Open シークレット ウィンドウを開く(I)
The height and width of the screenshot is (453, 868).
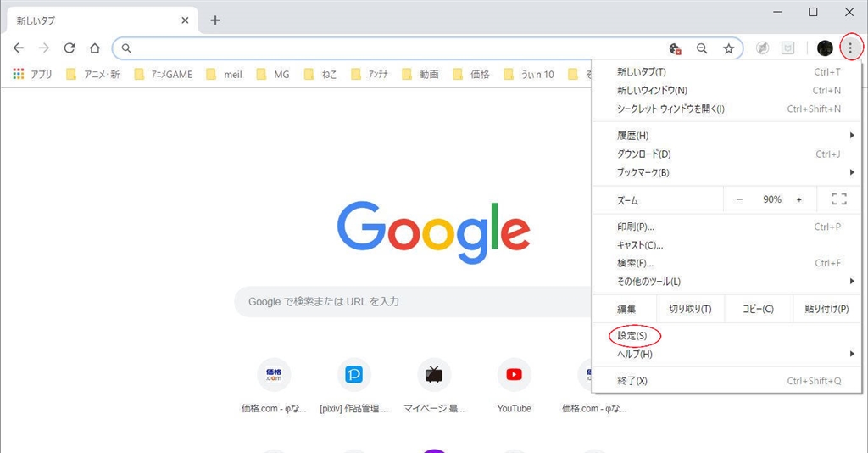click(726, 109)
